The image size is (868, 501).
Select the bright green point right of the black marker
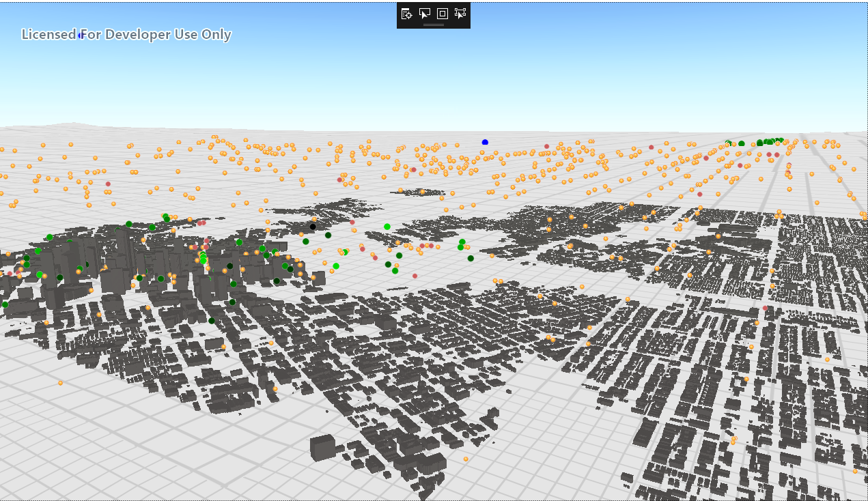[x=387, y=227]
